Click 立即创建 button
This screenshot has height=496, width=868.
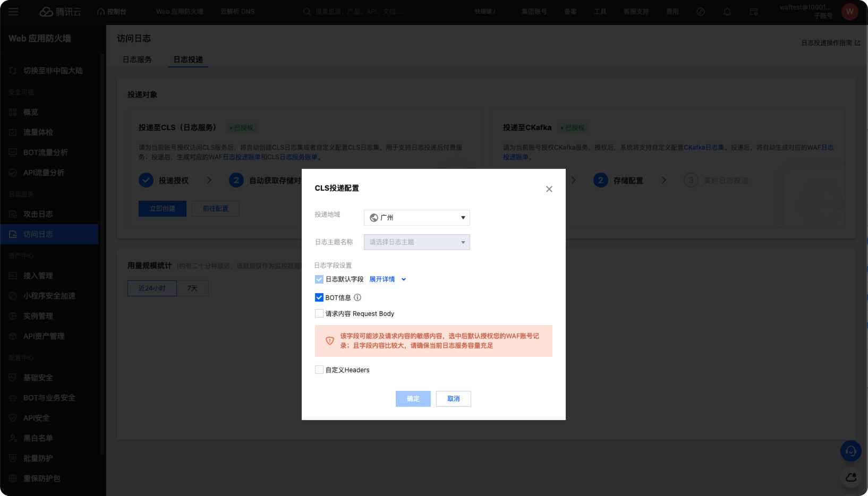[x=163, y=209]
